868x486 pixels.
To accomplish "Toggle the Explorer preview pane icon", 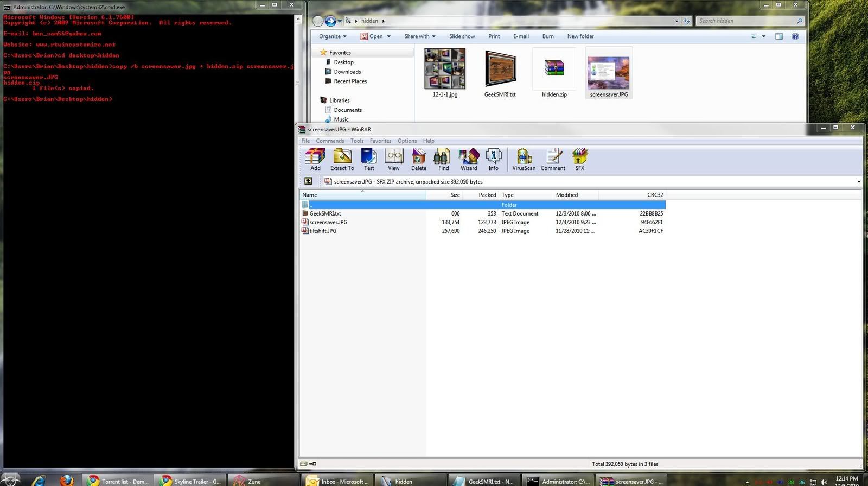I will (779, 36).
